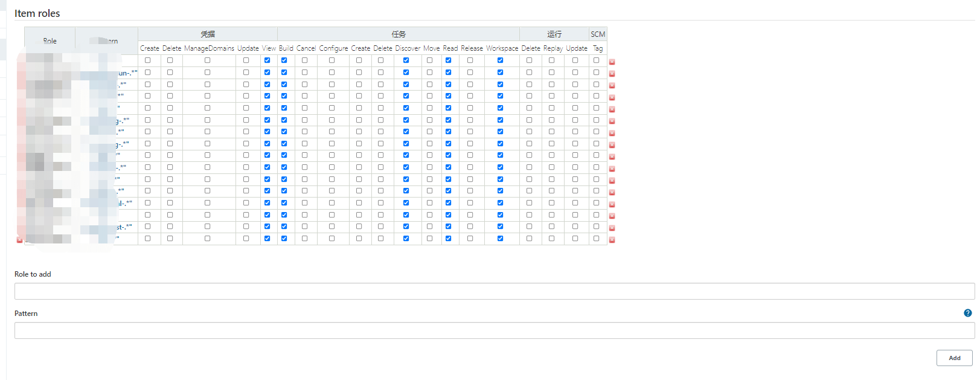Click the Replay column header

point(552,48)
